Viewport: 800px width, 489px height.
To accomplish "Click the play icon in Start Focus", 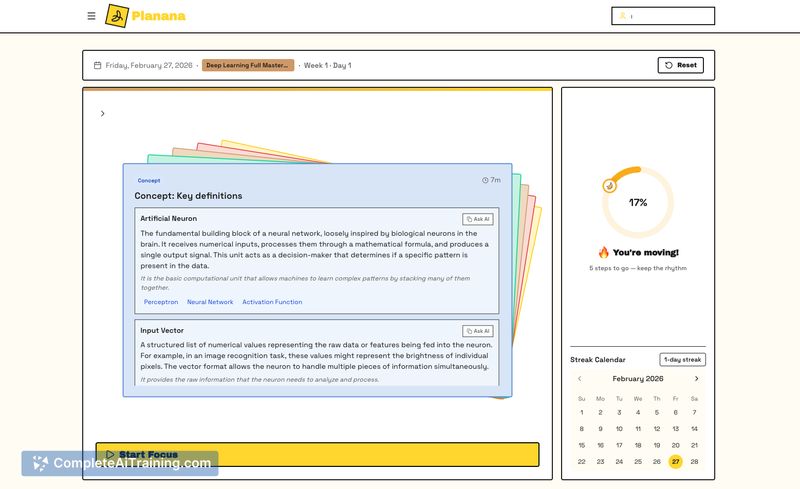I will (110, 455).
